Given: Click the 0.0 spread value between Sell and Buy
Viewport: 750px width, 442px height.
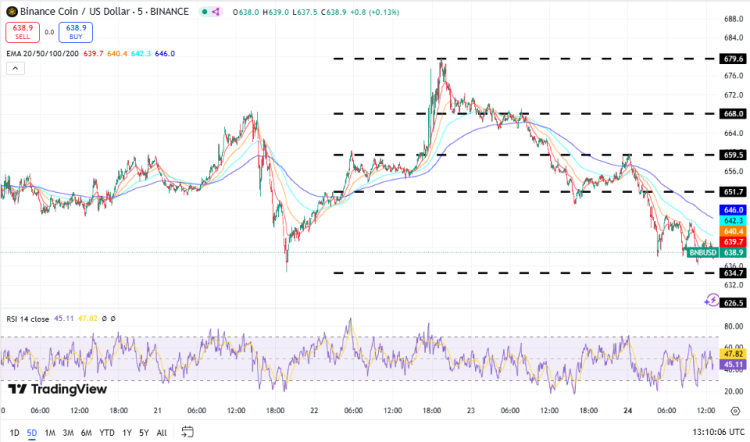Looking at the screenshot, I should [x=49, y=32].
